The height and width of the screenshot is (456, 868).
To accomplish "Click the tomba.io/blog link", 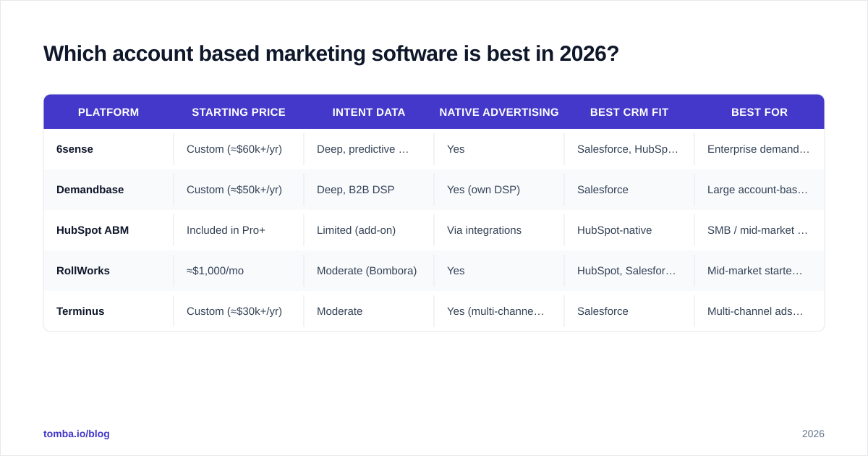I will [77, 434].
